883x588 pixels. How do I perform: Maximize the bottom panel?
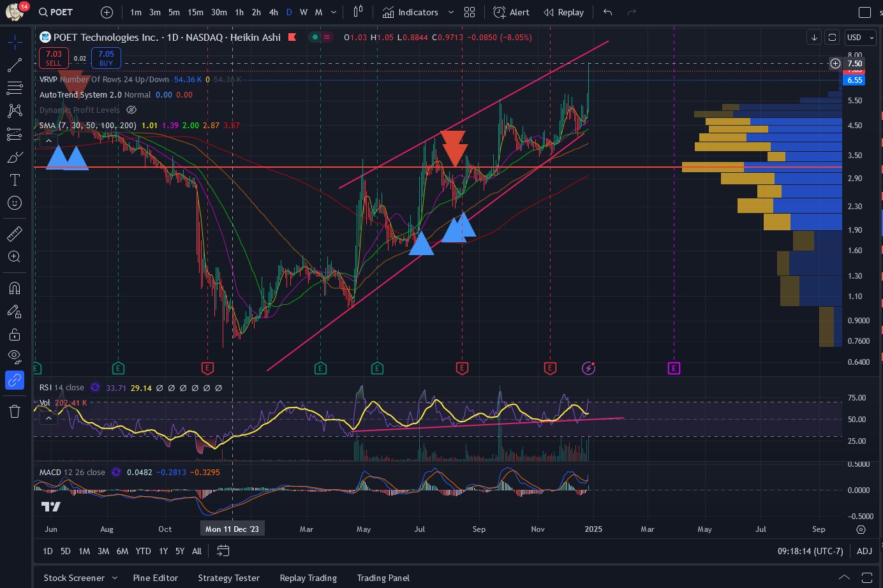coord(867,578)
